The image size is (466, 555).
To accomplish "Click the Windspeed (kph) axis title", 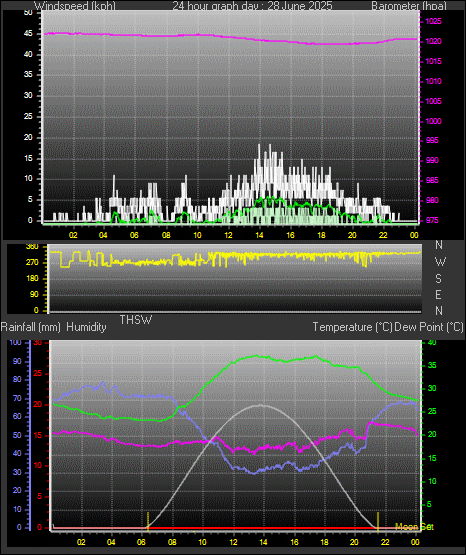I will pos(75,6).
